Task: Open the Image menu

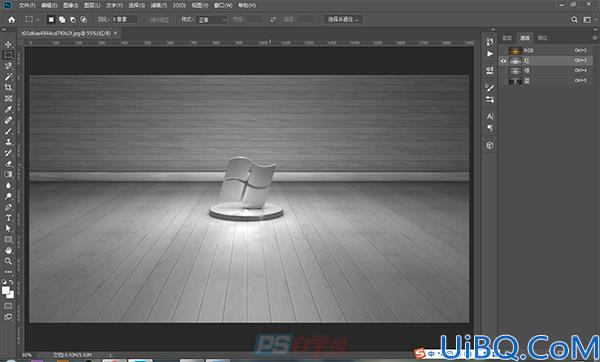Action: (70, 5)
